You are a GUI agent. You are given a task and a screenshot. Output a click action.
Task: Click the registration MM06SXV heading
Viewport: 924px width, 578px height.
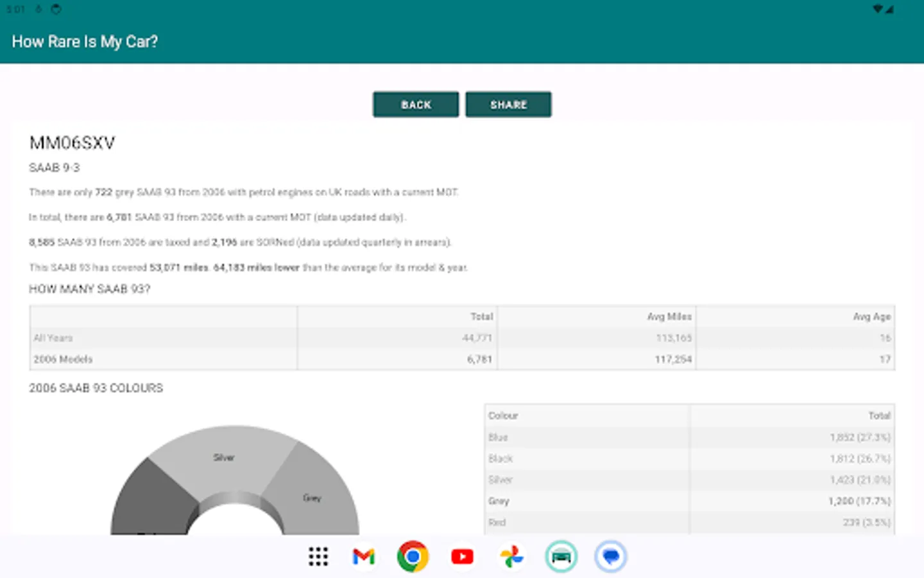pos(72,143)
